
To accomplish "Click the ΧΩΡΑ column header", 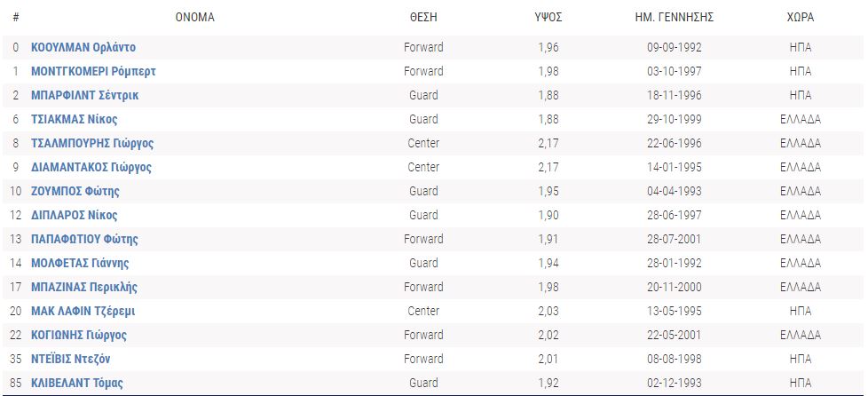I will 800,17.
